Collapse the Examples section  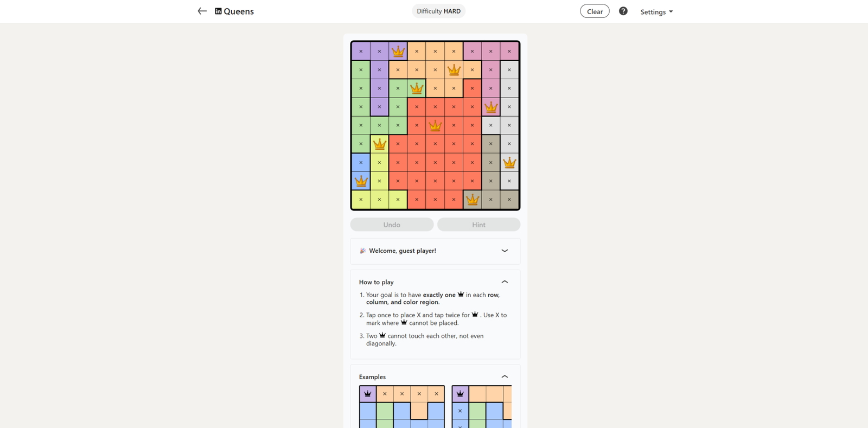coord(505,376)
